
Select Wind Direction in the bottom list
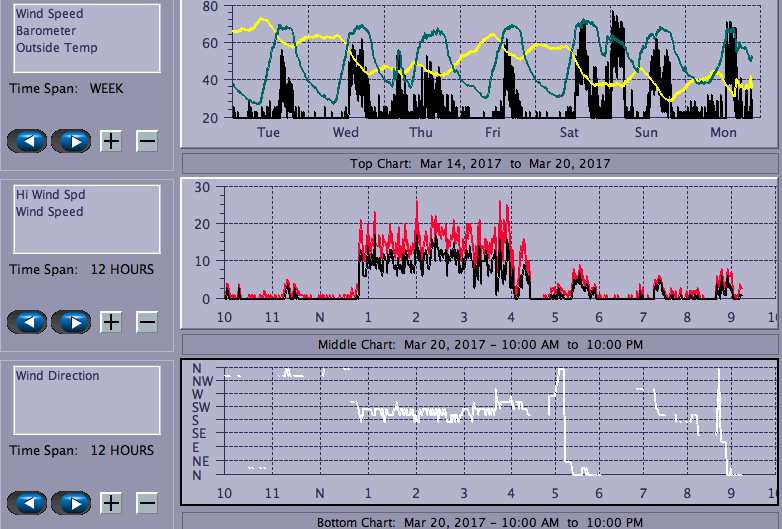pos(57,376)
